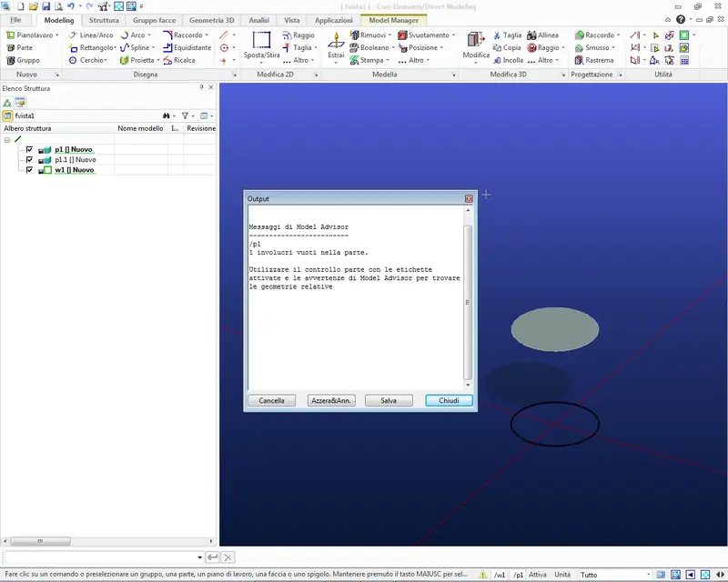Switch to the Analisi tab
This screenshot has height=582, width=728.
(x=258, y=20)
